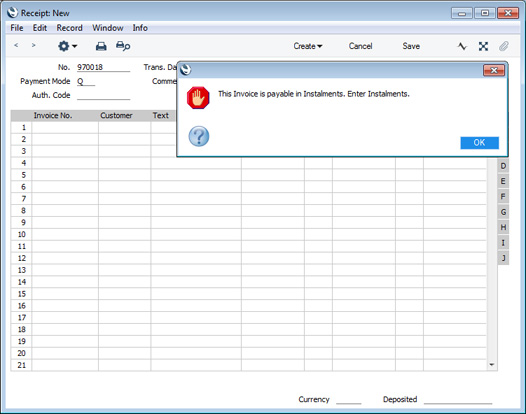The width and height of the screenshot is (526, 414).
Task: Go to next record arrow
Action: 33,45
